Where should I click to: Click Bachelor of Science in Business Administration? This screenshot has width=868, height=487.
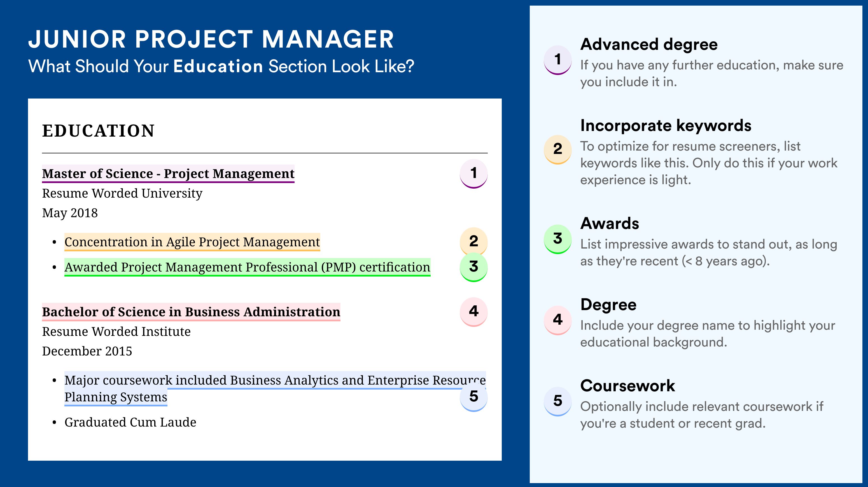(x=191, y=312)
